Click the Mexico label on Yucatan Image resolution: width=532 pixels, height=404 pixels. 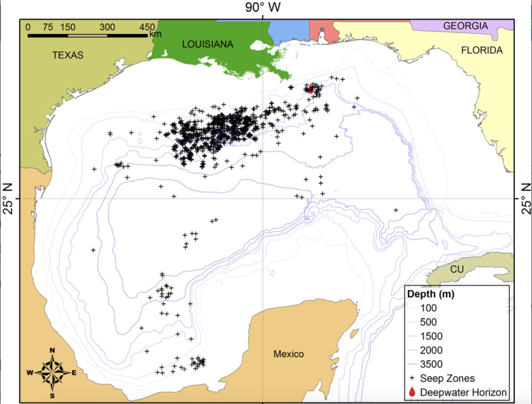click(288, 354)
